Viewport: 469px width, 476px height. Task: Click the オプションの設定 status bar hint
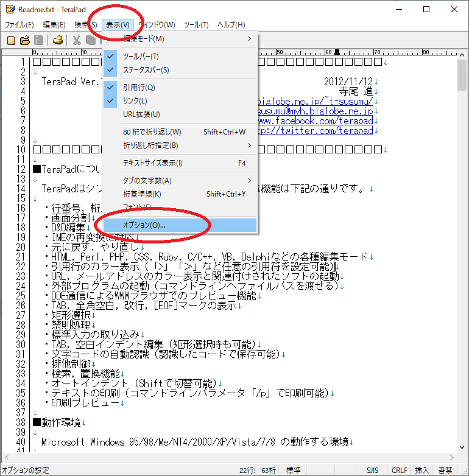pos(26,471)
